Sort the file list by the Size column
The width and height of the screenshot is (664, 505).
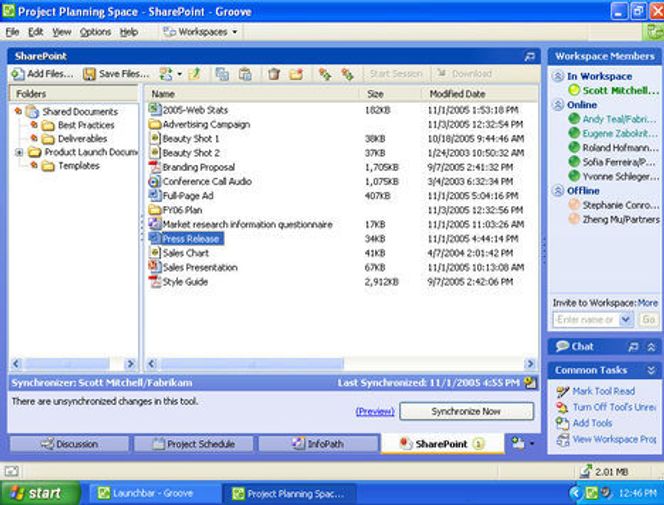tap(390, 94)
